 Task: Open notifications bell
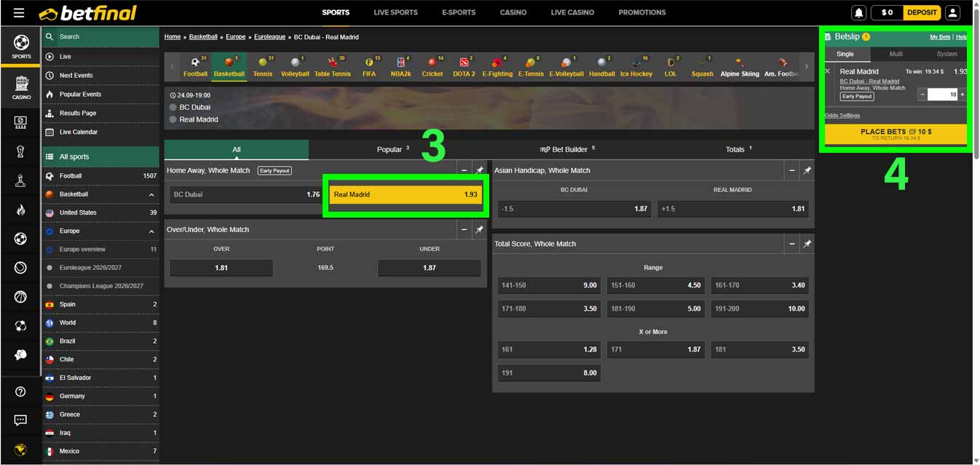tap(859, 12)
